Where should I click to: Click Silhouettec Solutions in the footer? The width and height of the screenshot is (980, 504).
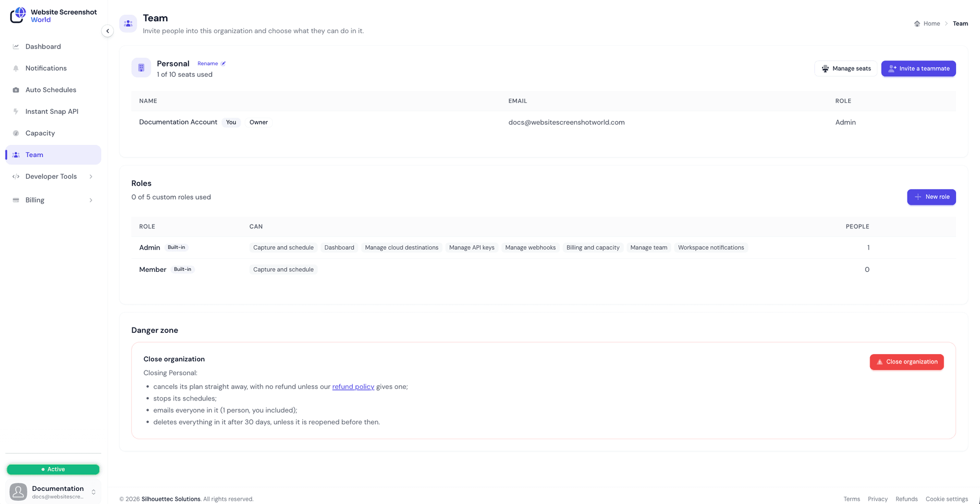click(171, 499)
